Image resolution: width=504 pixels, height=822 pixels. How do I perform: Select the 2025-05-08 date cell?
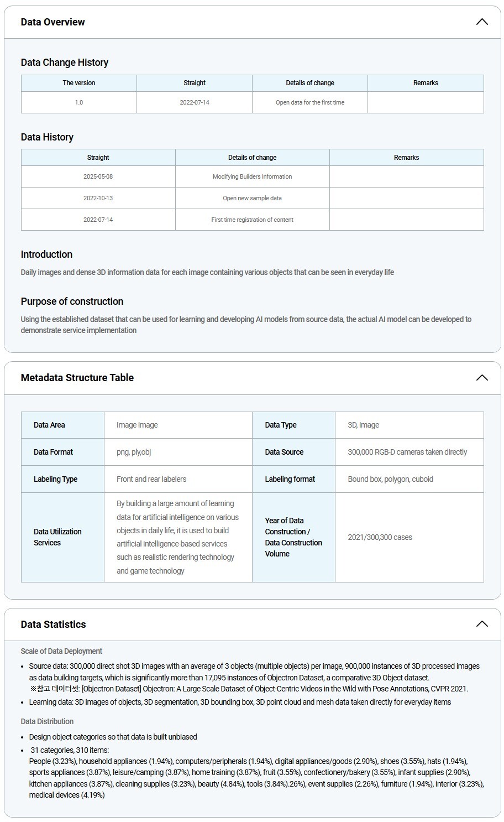(98, 176)
